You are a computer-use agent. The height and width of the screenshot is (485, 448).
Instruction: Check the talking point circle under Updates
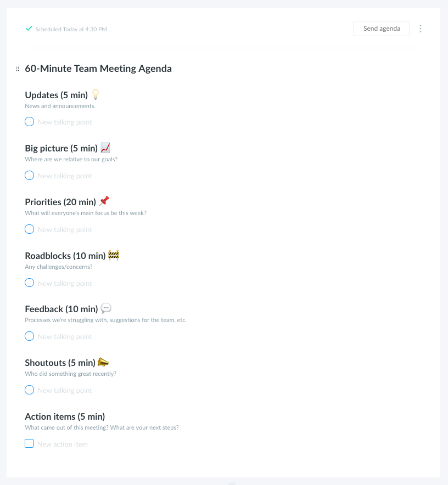pos(30,122)
